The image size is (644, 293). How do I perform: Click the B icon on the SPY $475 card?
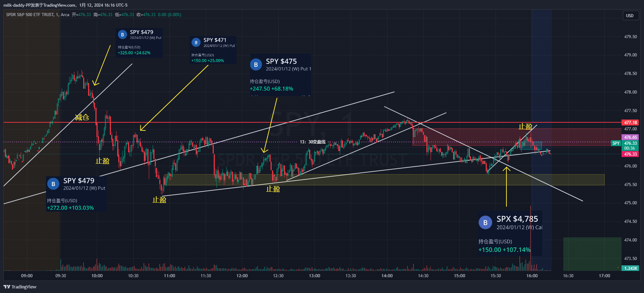(256, 64)
